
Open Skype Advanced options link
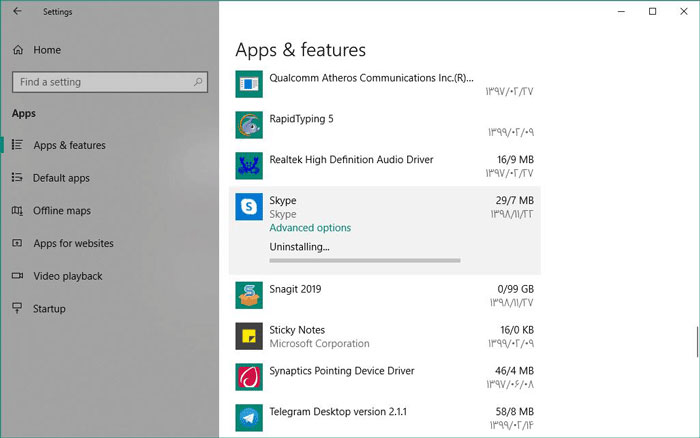point(310,228)
